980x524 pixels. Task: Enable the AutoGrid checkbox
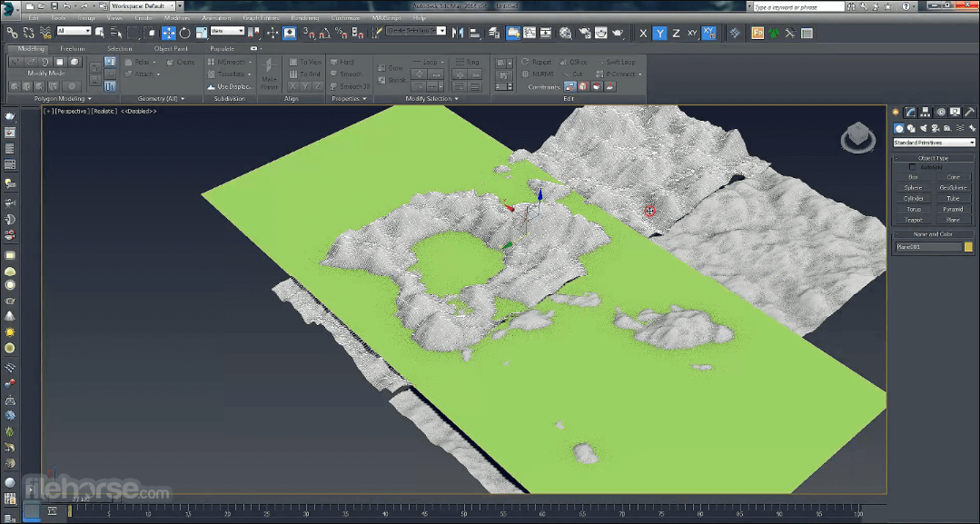tap(912, 168)
